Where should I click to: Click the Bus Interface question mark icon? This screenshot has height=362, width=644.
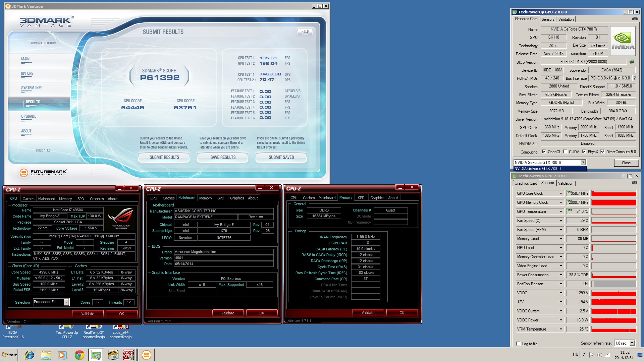pos(635,78)
